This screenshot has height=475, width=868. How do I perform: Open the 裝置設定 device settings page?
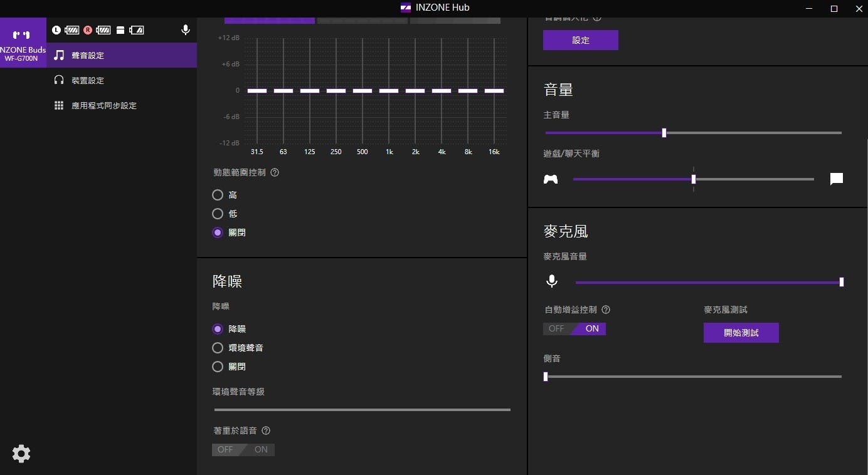pos(122,80)
